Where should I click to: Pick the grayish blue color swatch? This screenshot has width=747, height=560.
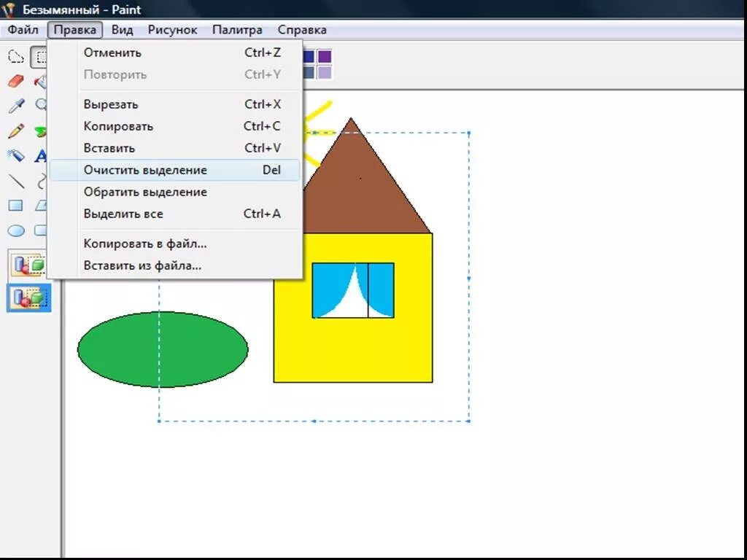[x=309, y=72]
